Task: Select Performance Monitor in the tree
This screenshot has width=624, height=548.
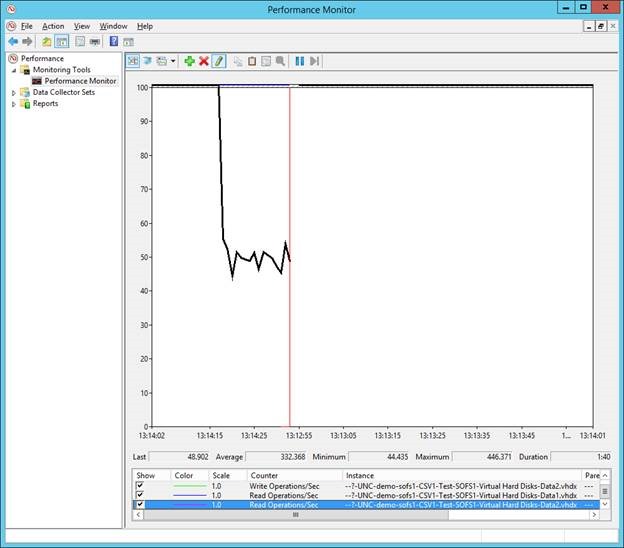Action: pyautogui.click(x=80, y=81)
